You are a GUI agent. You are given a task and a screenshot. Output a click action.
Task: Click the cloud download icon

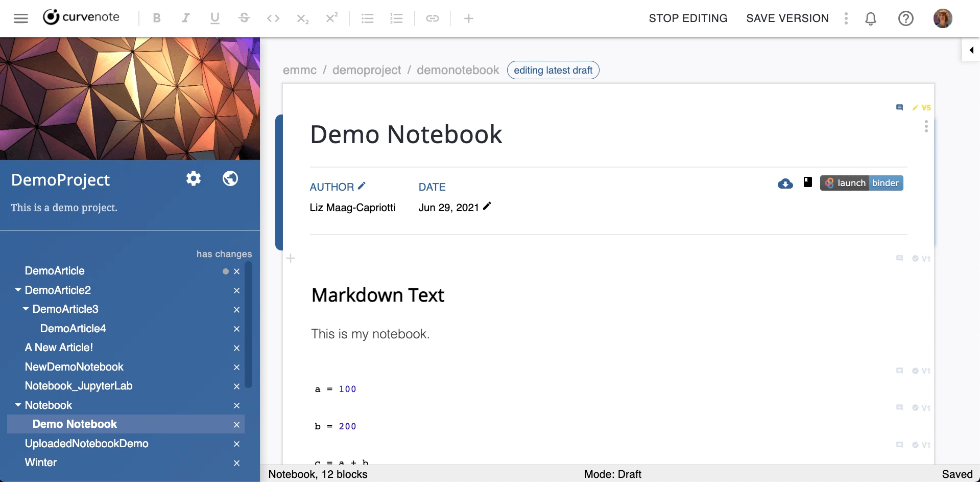(785, 183)
